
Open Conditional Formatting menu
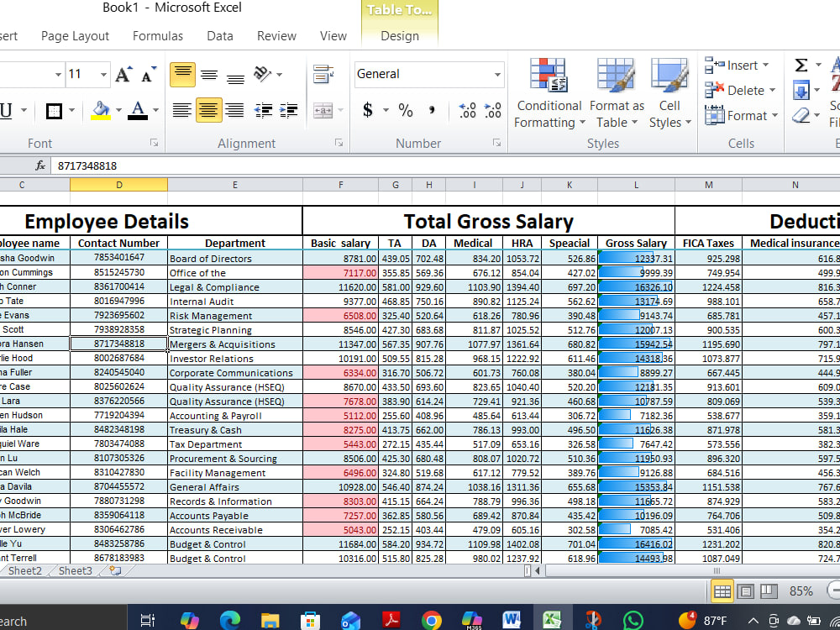pos(549,94)
